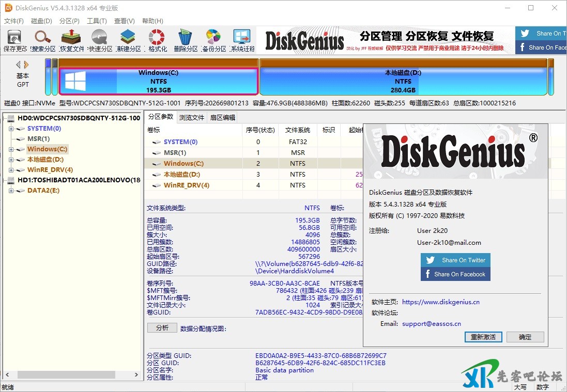The height and width of the screenshot is (392, 567).
Task: Click the 格式化 (Format) lifebuoy icon
Action: pos(157,40)
